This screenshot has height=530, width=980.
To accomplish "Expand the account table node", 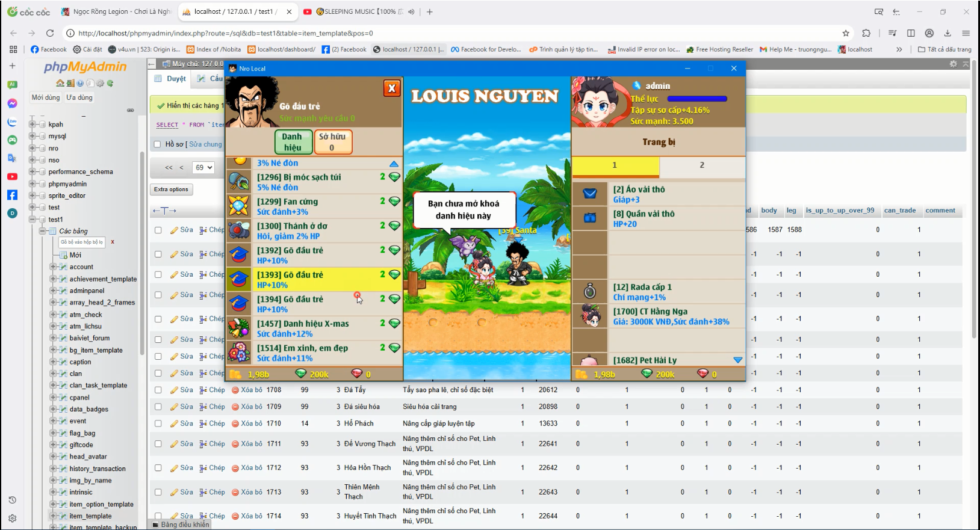I will (52, 267).
